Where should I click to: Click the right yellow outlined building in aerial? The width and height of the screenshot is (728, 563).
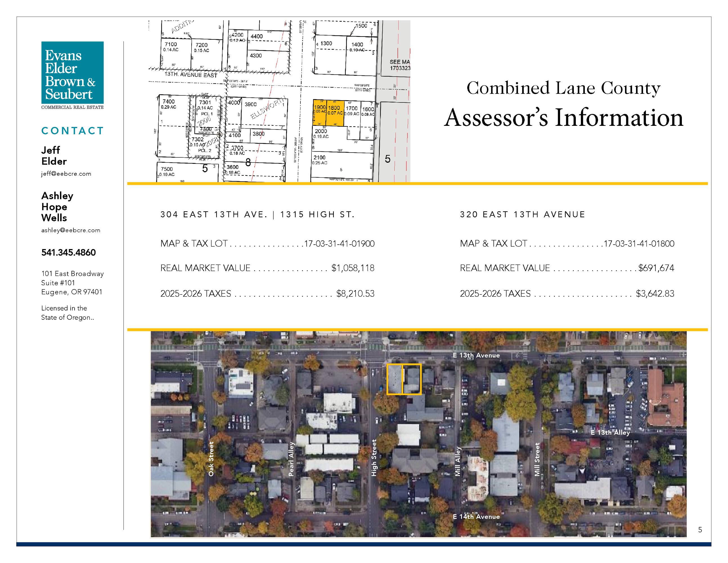(412, 379)
